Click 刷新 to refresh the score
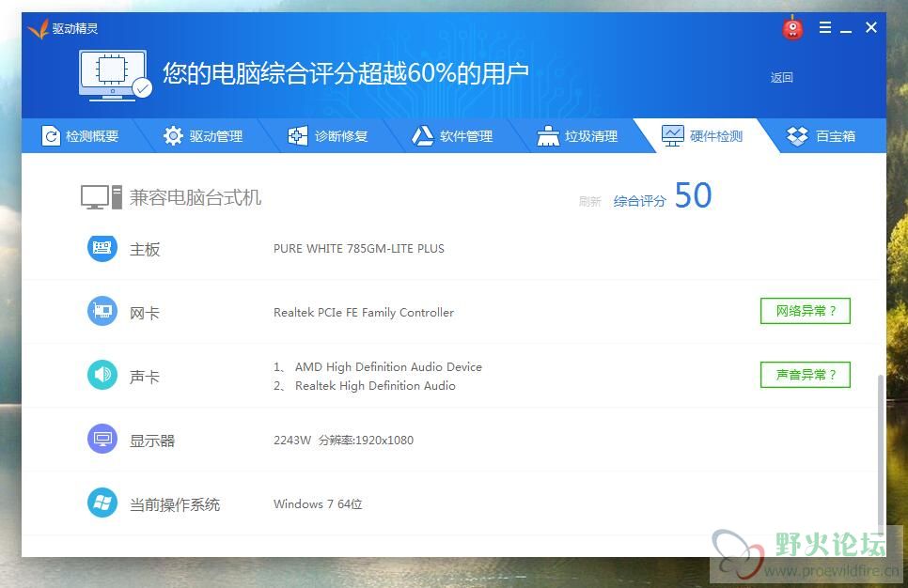Screen dimensions: 908x588 (589, 201)
